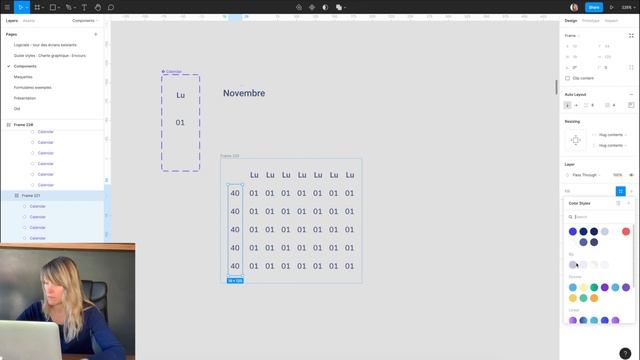Image resolution: width=640 pixels, height=360 pixels.
Task: Click the layer opacity 100% field
Action: (617, 175)
